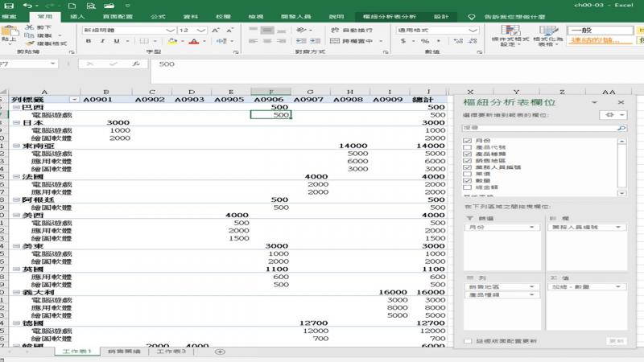Click the Decrease indent icon
Viewport: 644px width, 362px height.
301,41
